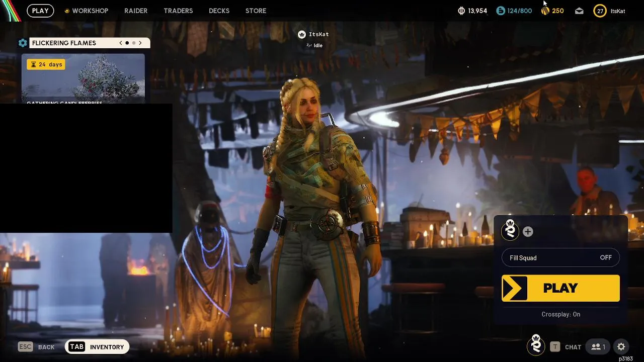Click the coin currency icon beside 13,954

461,11
